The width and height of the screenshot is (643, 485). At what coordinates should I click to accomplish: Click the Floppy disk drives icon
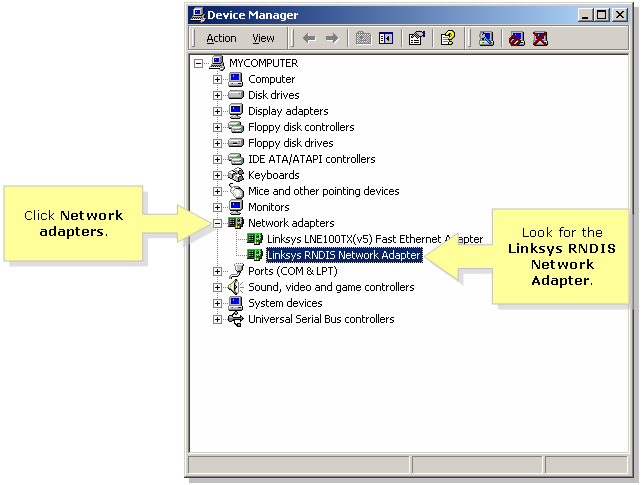pyautogui.click(x=236, y=143)
